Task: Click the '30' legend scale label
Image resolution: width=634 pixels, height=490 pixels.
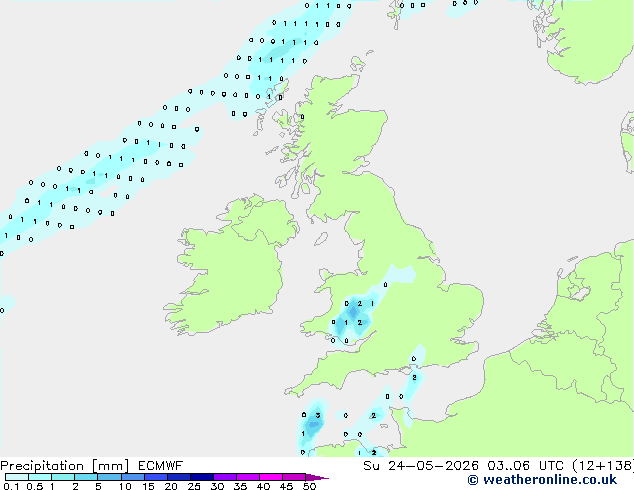Action: 217,486
